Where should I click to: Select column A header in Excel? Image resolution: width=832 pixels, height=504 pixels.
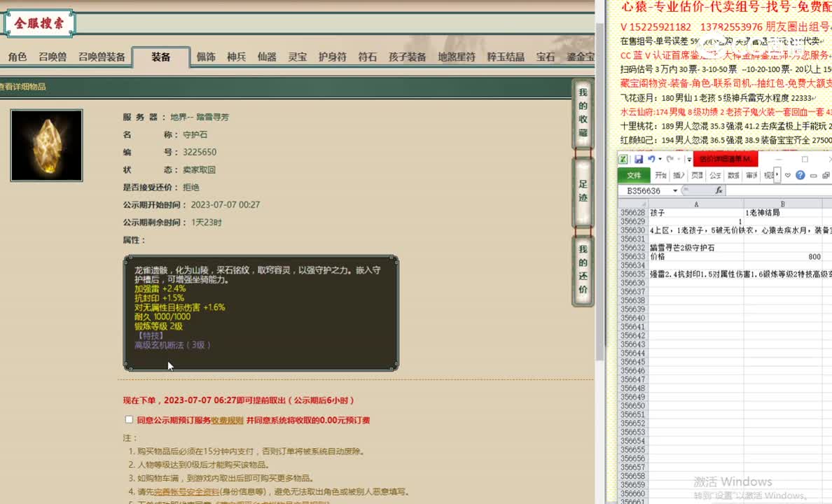click(696, 204)
